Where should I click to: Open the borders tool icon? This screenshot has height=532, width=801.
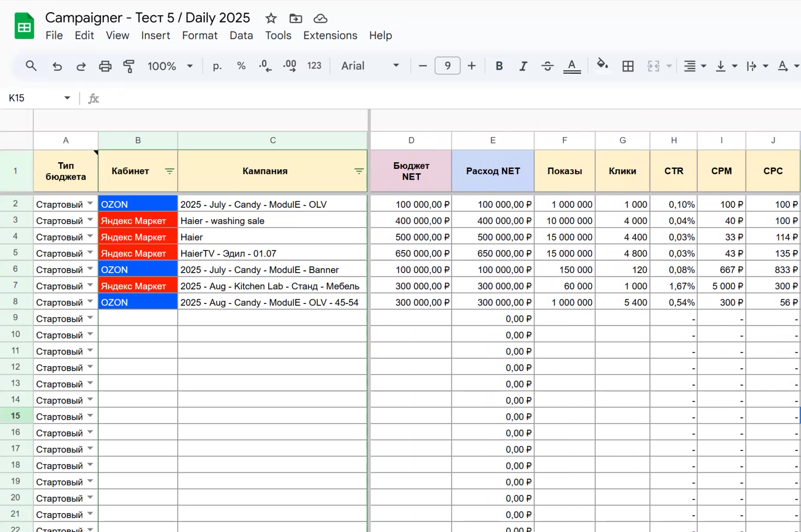coord(628,66)
